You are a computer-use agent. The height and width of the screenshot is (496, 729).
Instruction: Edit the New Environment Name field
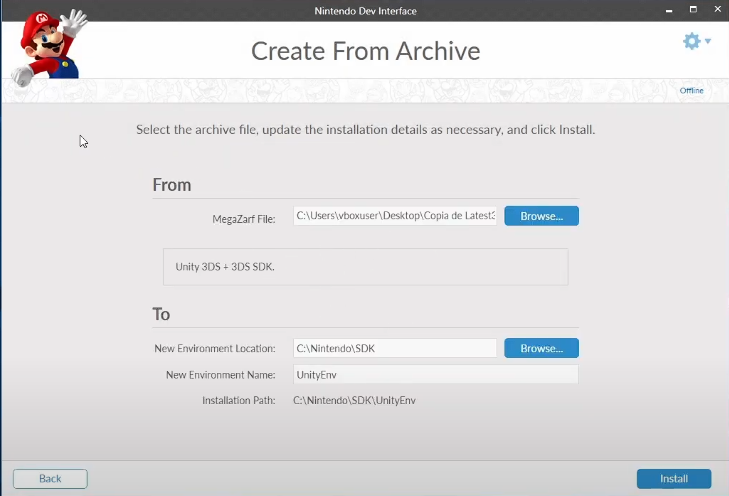point(435,374)
